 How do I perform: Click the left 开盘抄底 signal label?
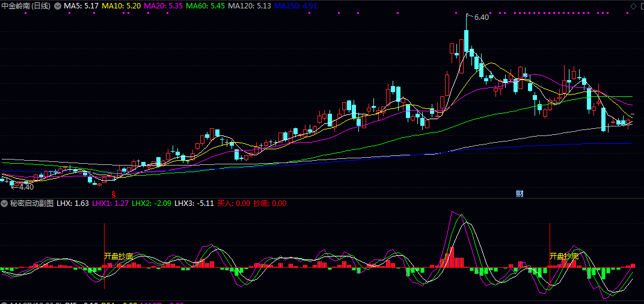118,256
